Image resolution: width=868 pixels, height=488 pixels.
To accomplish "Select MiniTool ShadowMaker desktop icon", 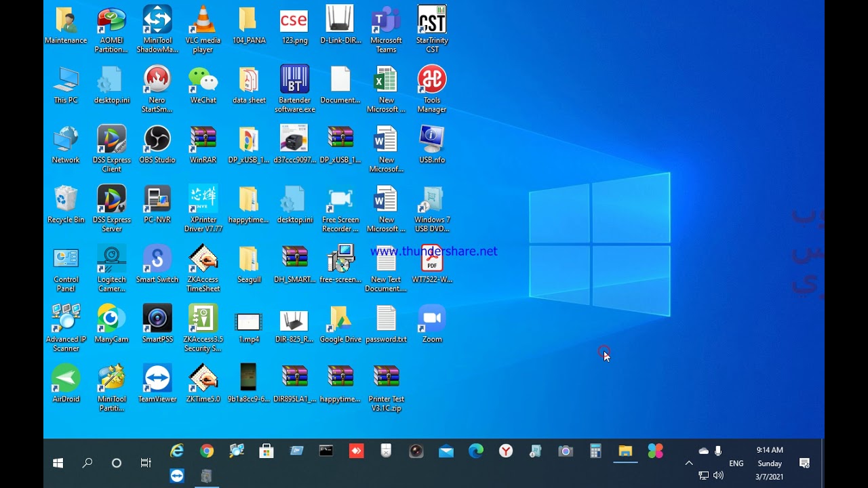I will click(157, 30).
